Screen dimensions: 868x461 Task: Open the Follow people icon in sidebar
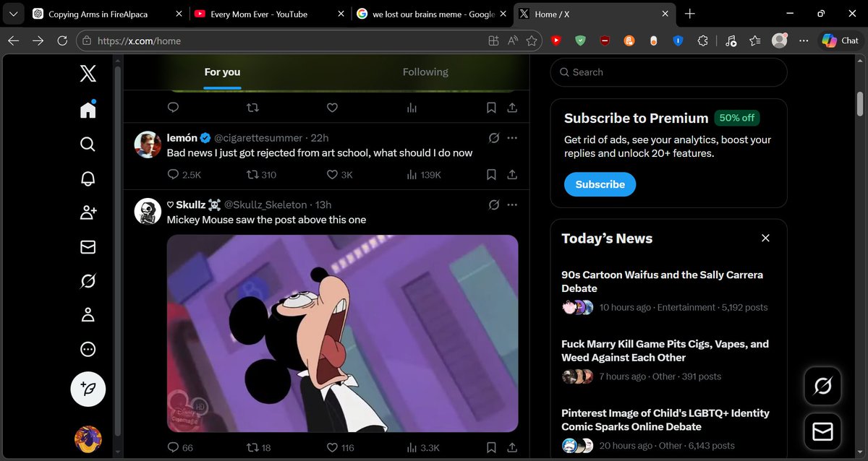click(88, 212)
